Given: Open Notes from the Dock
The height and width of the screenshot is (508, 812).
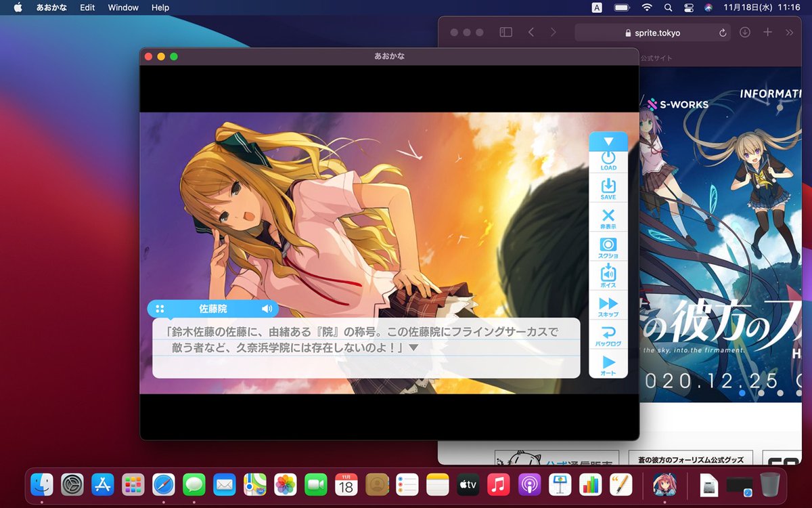Looking at the screenshot, I should tap(438, 484).
